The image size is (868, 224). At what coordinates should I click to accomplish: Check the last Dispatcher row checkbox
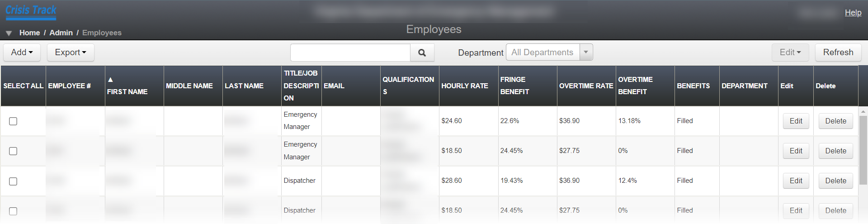tap(13, 211)
